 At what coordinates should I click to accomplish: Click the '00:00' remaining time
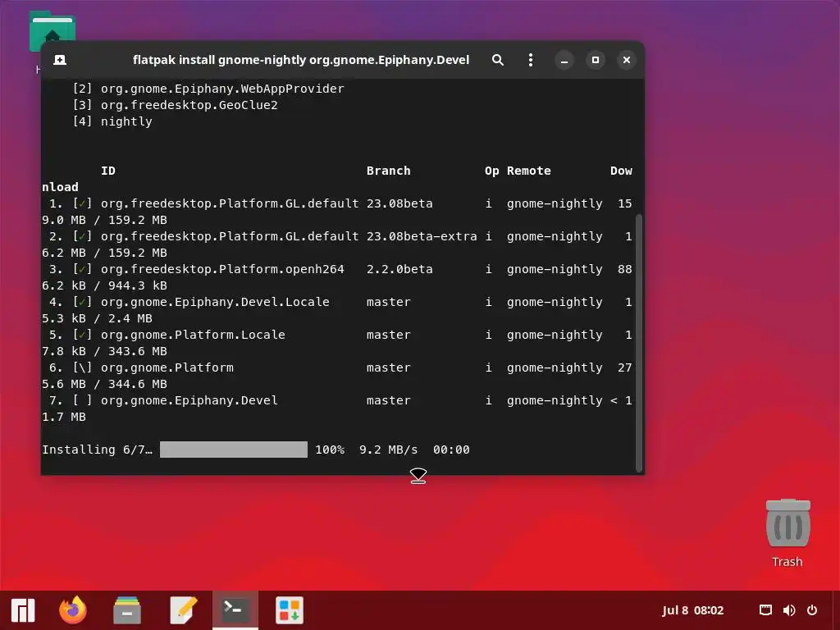click(451, 450)
